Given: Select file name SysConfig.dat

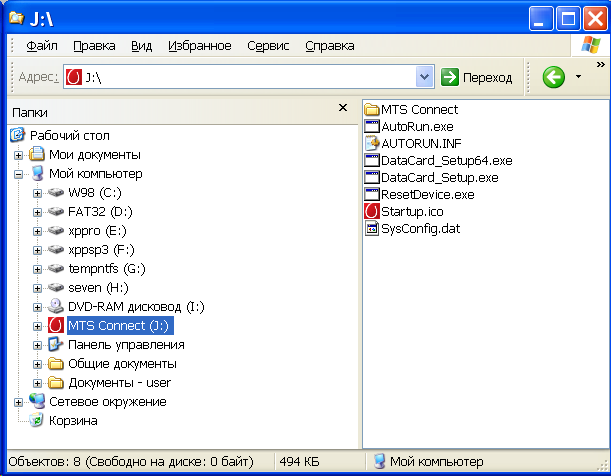Looking at the screenshot, I should coord(420,229).
